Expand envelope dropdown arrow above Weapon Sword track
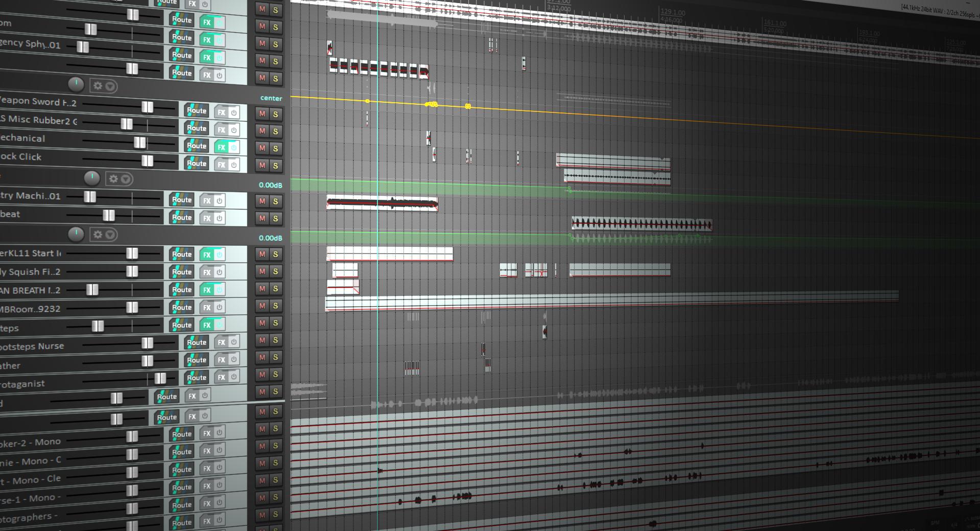 pyautogui.click(x=110, y=86)
